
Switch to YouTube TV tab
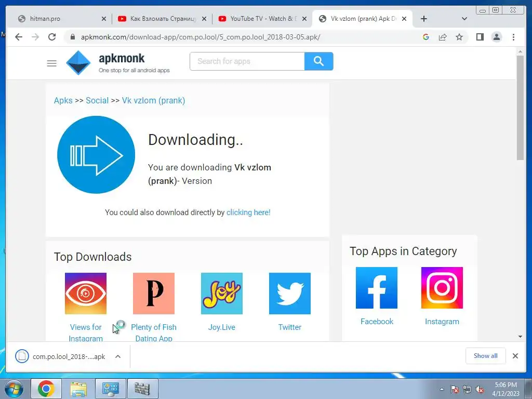tap(263, 19)
